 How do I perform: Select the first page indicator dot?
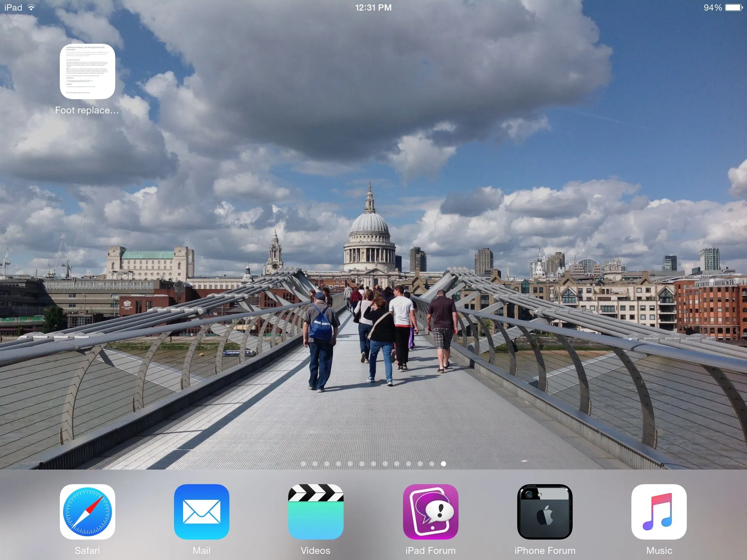point(303,464)
